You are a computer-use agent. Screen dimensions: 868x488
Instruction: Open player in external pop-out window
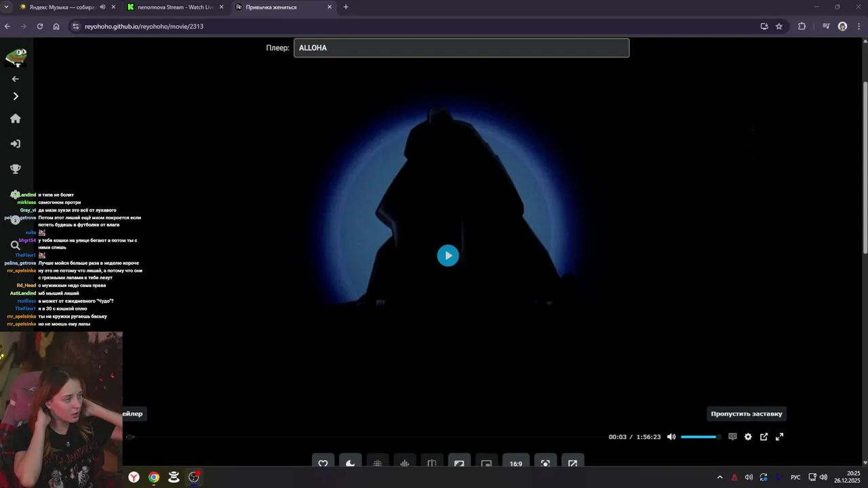(764, 437)
